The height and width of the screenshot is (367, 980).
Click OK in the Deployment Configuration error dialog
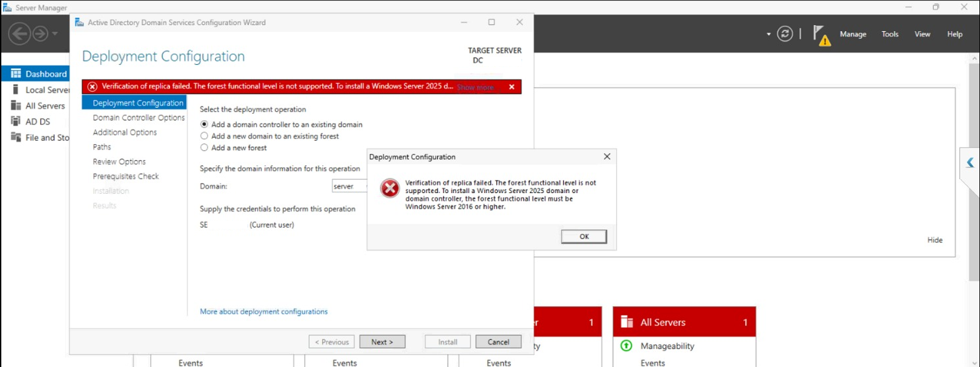pos(584,237)
